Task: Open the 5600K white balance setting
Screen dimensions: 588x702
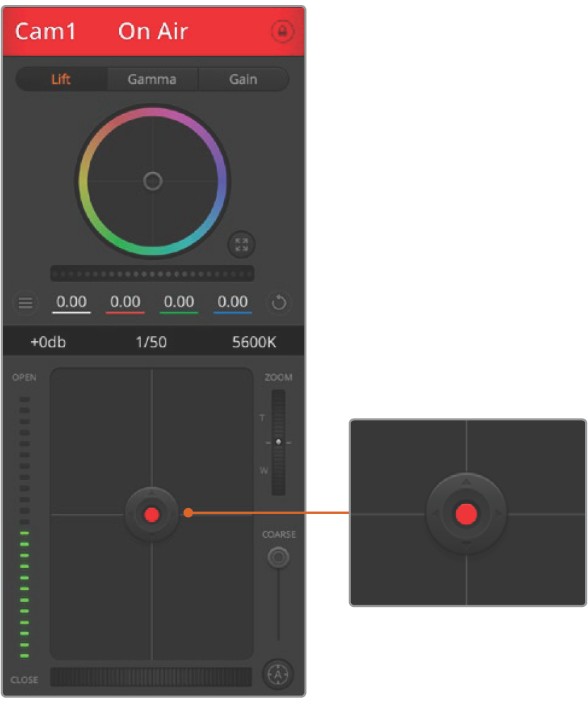Action: coord(254,343)
